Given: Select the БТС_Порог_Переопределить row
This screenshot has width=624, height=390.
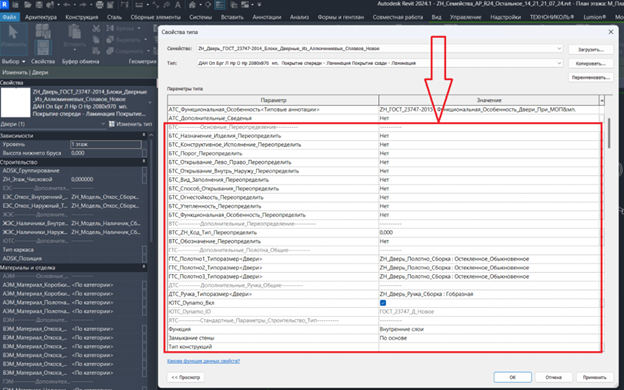Looking at the screenshot, I should tap(384, 154).
